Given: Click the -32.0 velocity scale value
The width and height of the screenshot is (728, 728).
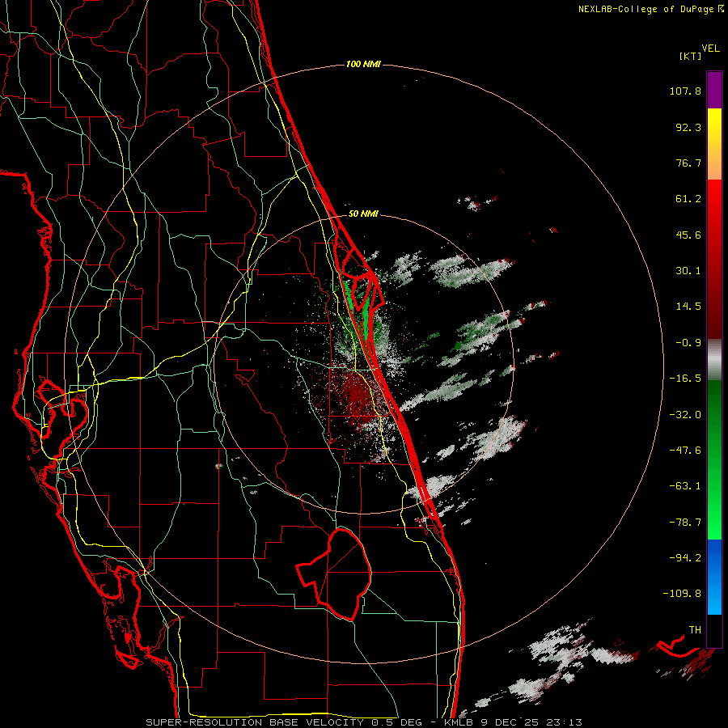Looking at the screenshot, I should point(685,415).
